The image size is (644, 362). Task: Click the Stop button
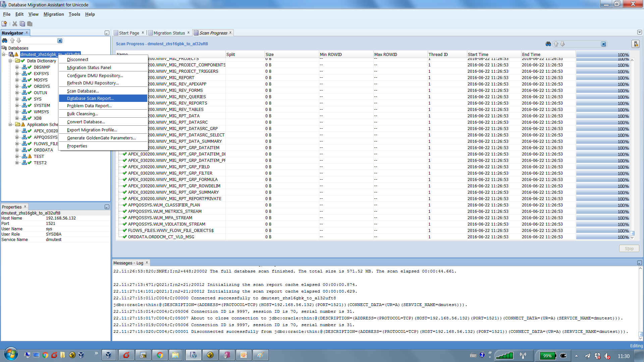[629, 248]
